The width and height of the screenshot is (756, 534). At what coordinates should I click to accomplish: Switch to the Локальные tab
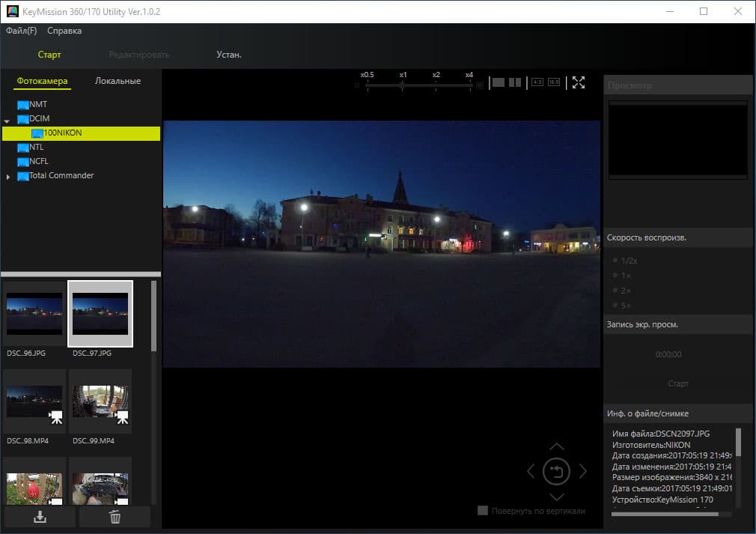click(118, 81)
